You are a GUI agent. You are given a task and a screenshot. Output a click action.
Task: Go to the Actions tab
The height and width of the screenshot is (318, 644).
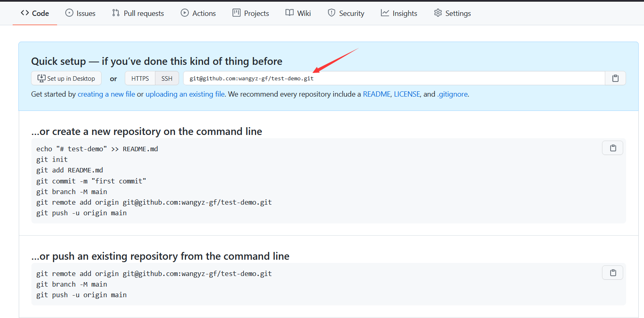pyautogui.click(x=198, y=13)
